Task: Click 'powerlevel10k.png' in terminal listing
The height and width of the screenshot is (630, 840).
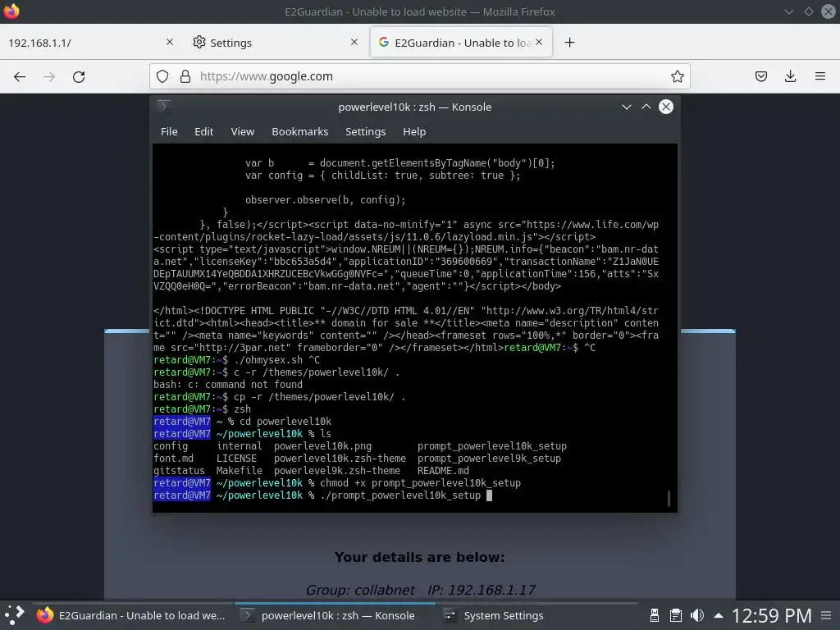Action: pyautogui.click(x=322, y=446)
